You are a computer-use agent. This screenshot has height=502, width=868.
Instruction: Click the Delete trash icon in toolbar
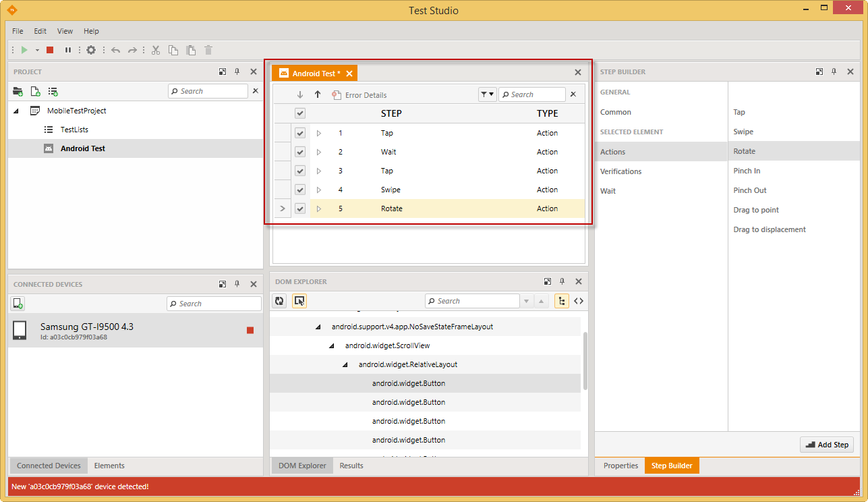[x=208, y=50]
